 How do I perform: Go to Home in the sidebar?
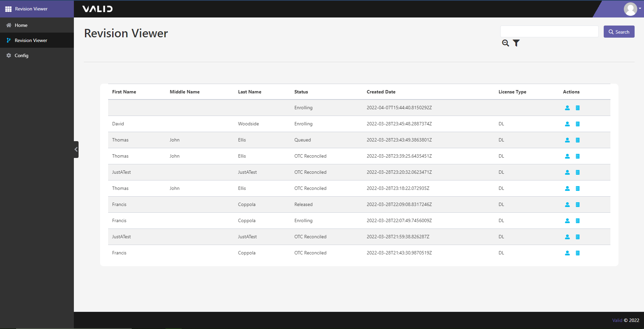[x=21, y=25]
